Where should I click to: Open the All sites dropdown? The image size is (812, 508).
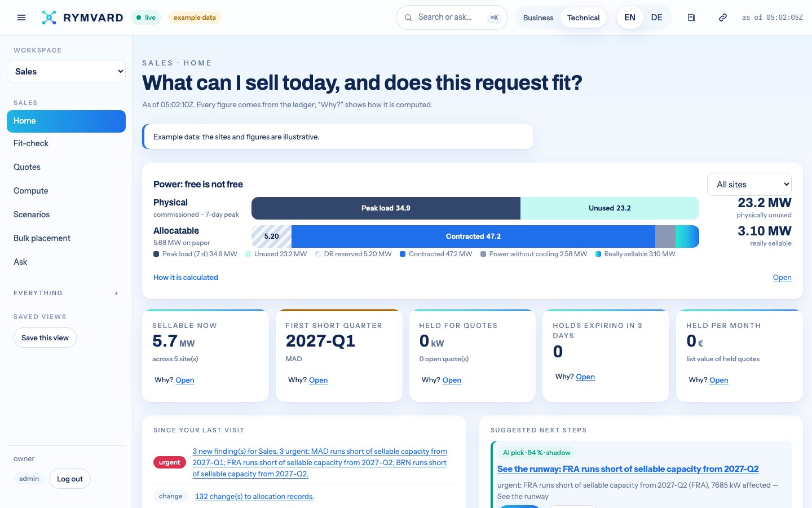[749, 184]
